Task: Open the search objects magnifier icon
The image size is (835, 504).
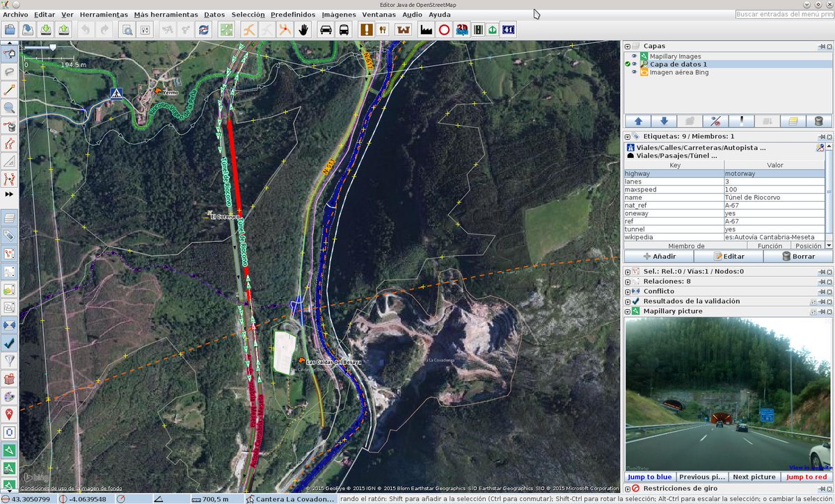Action: pos(127,30)
